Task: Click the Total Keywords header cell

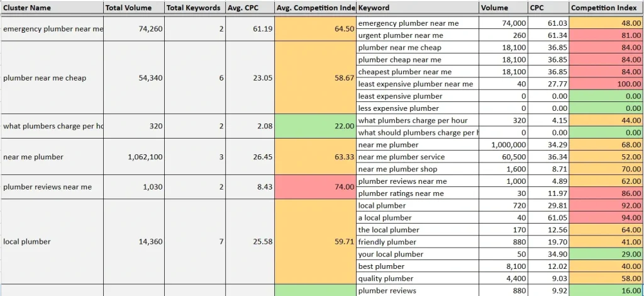Action: (x=194, y=8)
